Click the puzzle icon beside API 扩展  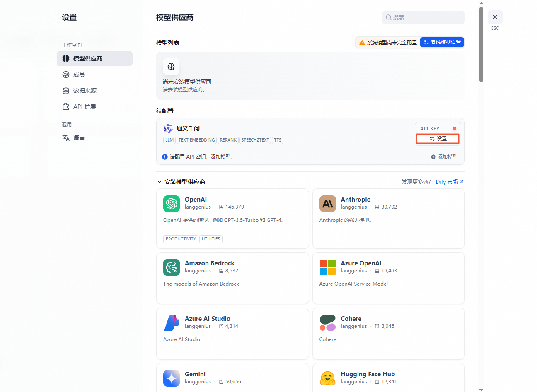(x=66, y=107)
